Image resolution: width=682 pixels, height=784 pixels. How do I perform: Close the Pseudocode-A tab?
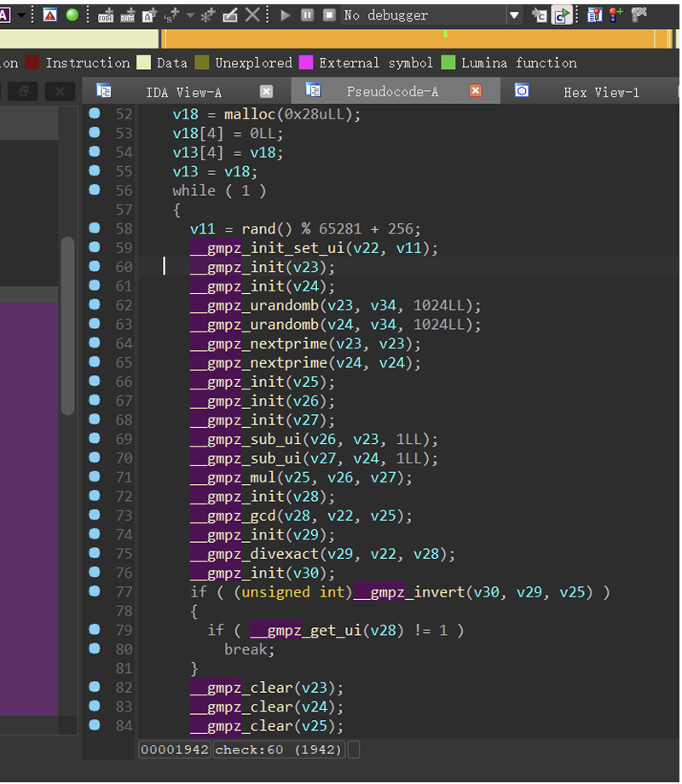[x=476, y=90]
